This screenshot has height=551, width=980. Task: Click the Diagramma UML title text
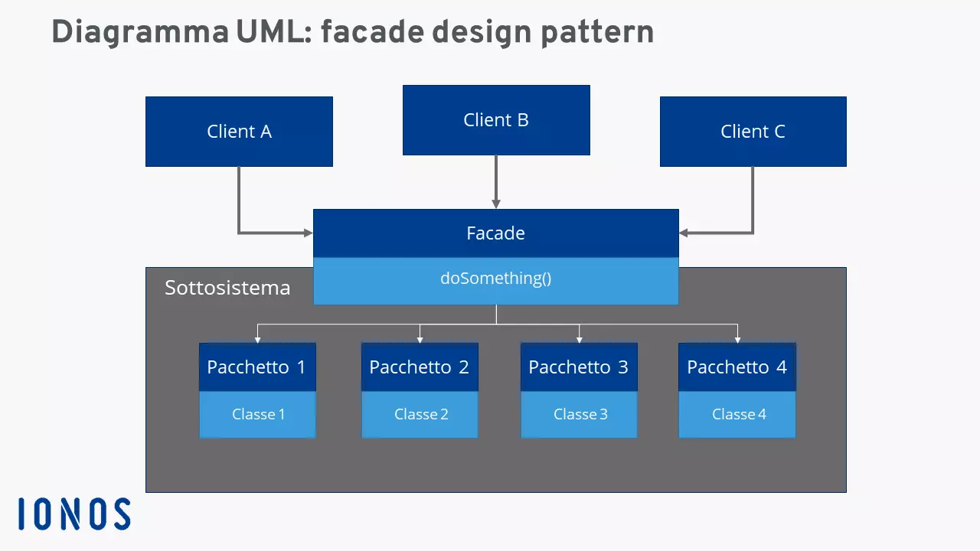(x=352, y=33)
